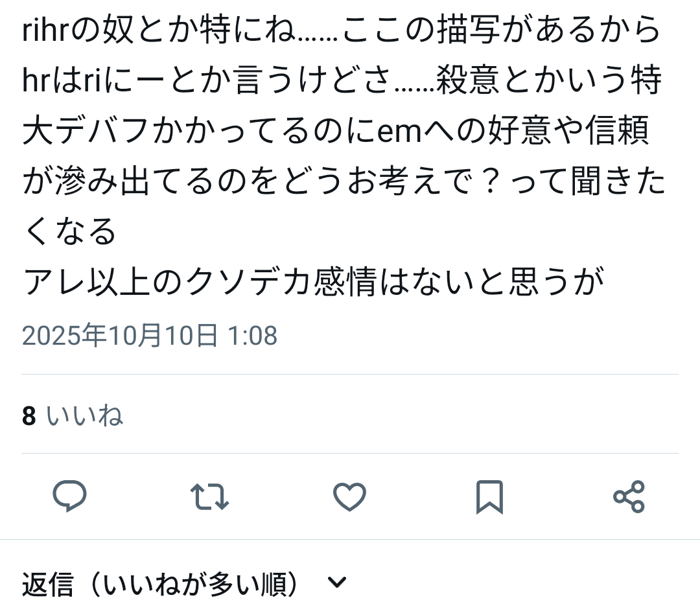Viewport: 700px width, 602px height.
Task: Tap the 1:08 time portion of the timestamp
Action: (253, 336)
